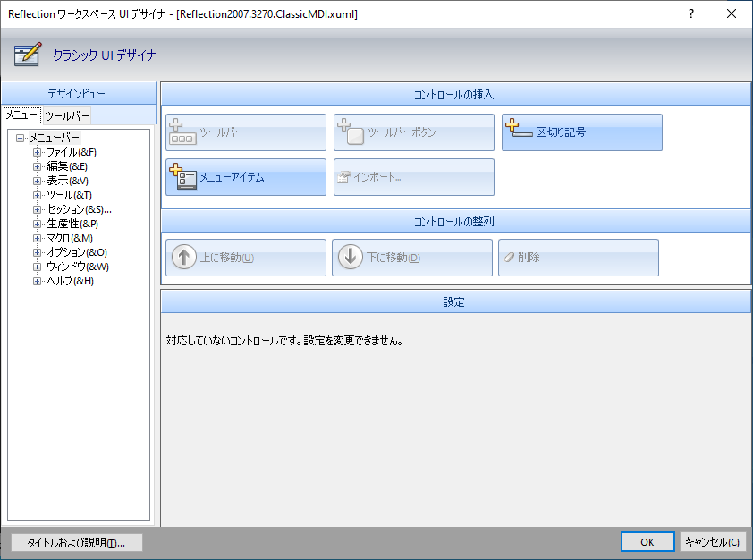Click the コントロールの整列 section header

455,222
